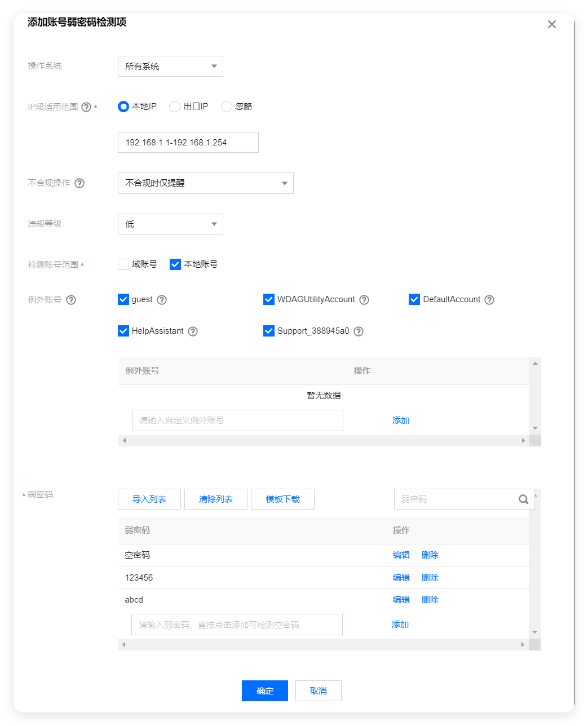Enable the 域账号 checkbox
The height and width of the screenshot is (726, 588).
point(123,264)
